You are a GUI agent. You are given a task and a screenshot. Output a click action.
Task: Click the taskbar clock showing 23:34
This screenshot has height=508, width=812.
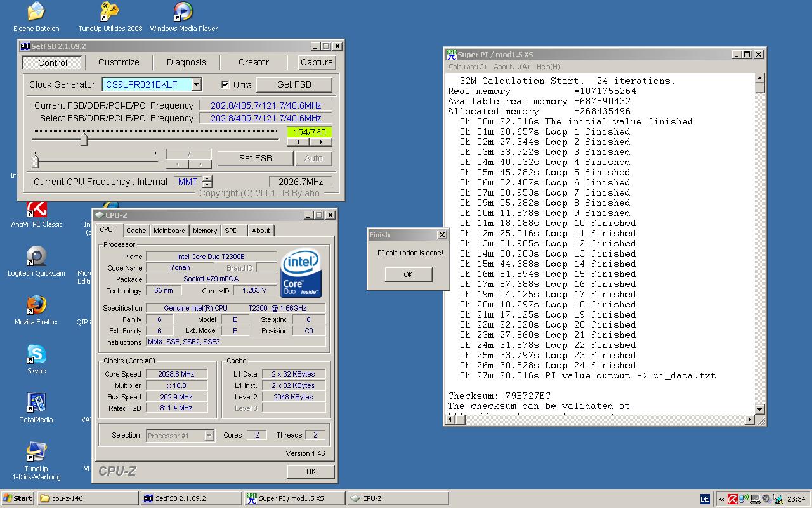pyautogui.click(x=796, y=499)
